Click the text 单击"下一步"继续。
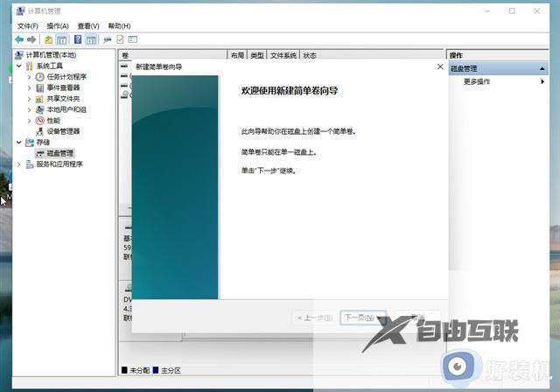The image size is (560, 392). point(269,171)
